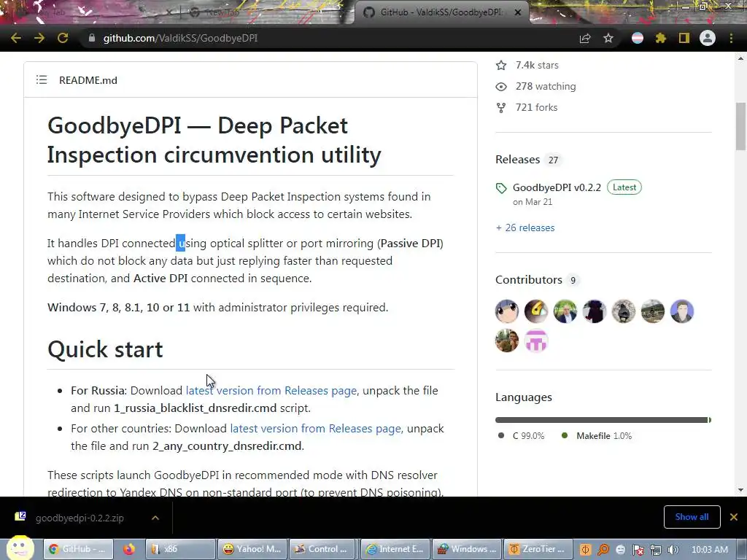The image size is (747, 560).
Task: Open fourth contributor dark avatar
Action: (x=594, y=311)
